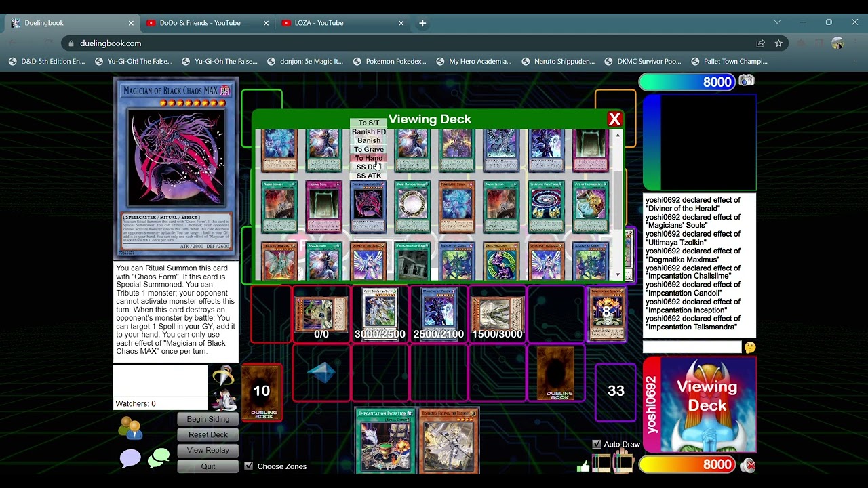Select the 3000/2500 monster on the field

380,313
